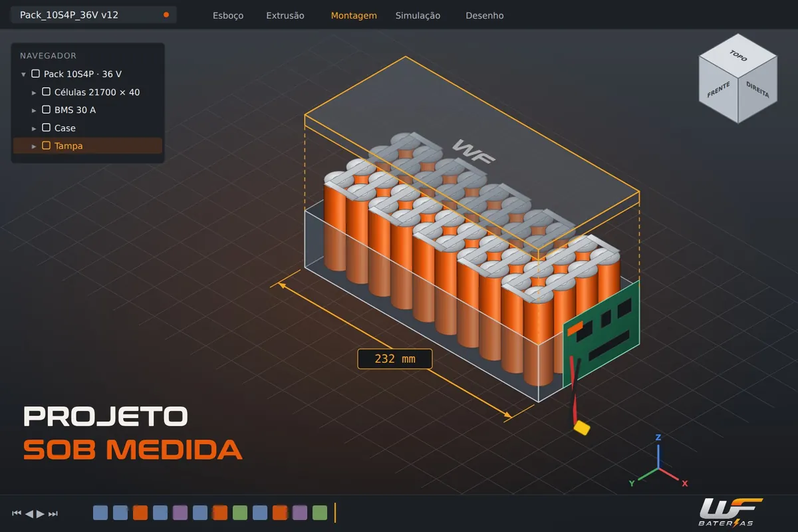Expand the Case node
798x532 pixels.
point(35,128)
